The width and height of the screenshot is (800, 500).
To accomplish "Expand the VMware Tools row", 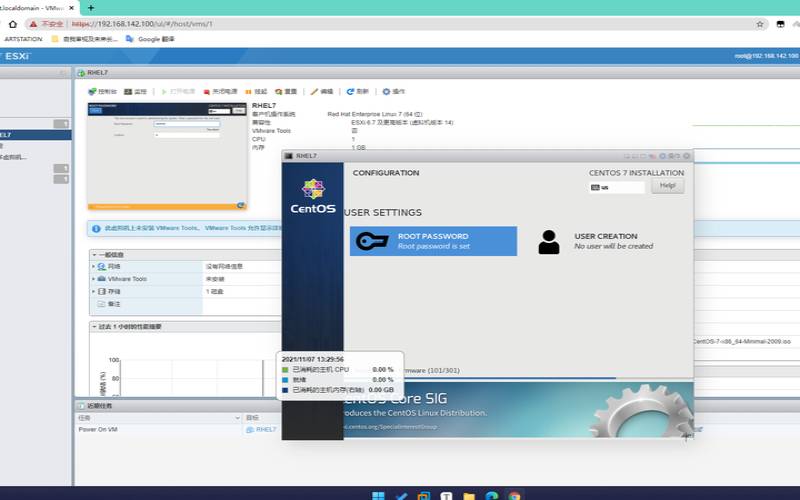I will (93, 279).
